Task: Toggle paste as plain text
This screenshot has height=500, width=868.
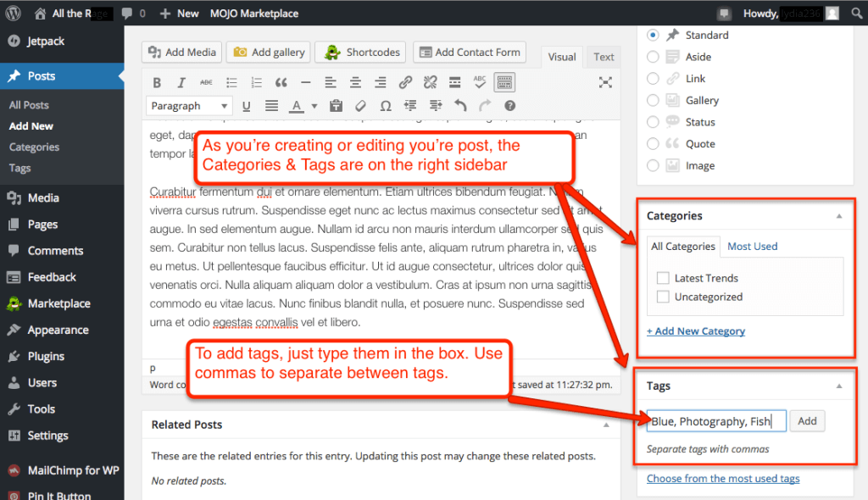Action: click(336, 106)
